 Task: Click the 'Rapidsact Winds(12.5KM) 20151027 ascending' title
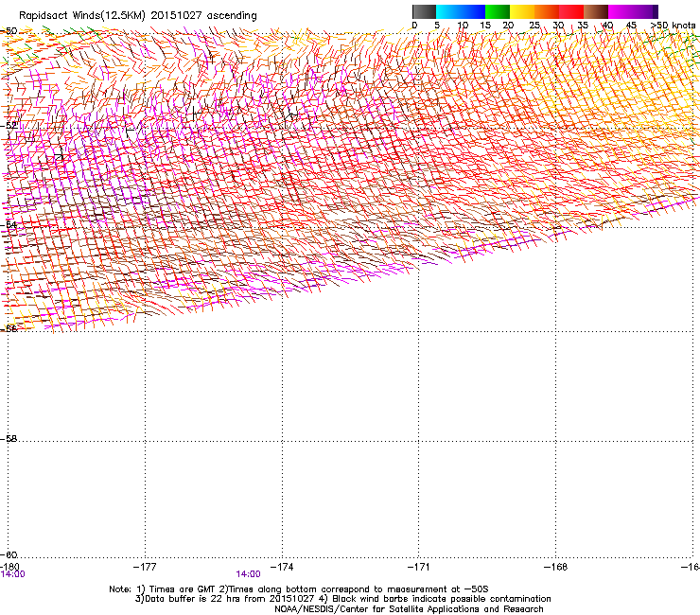click(x=138, y=16)
